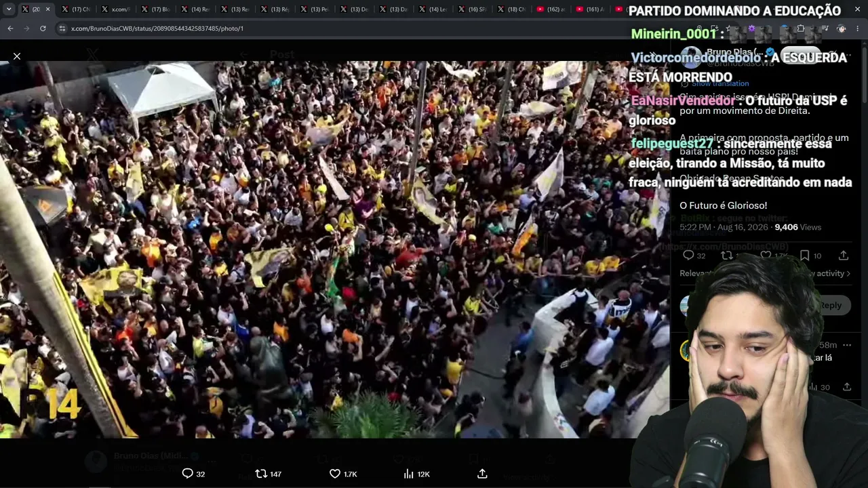
Task: Click the Show translation link
Action: pyautogui.click(x=720, y=83)
